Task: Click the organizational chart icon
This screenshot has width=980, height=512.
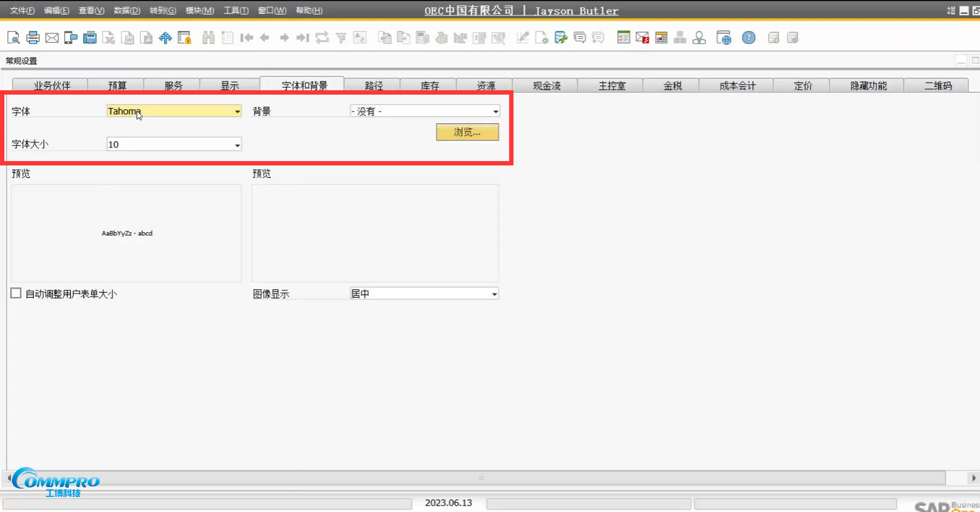Action: point(680,38)
